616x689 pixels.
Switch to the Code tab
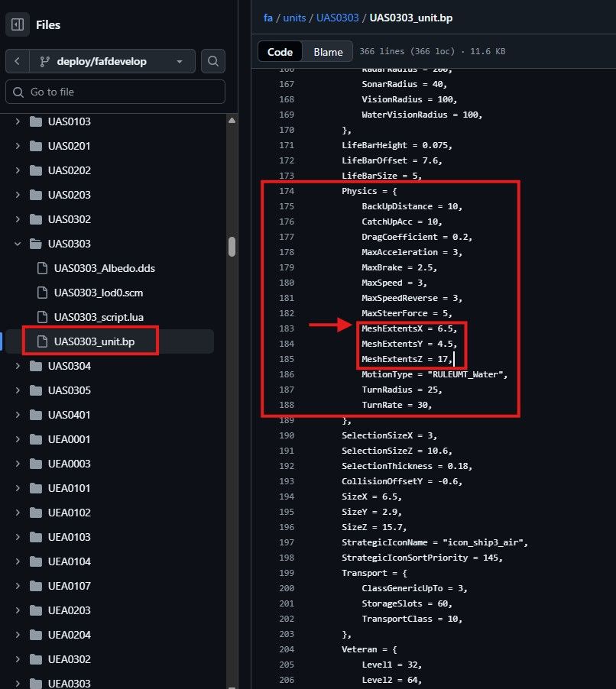click(280, 52)
